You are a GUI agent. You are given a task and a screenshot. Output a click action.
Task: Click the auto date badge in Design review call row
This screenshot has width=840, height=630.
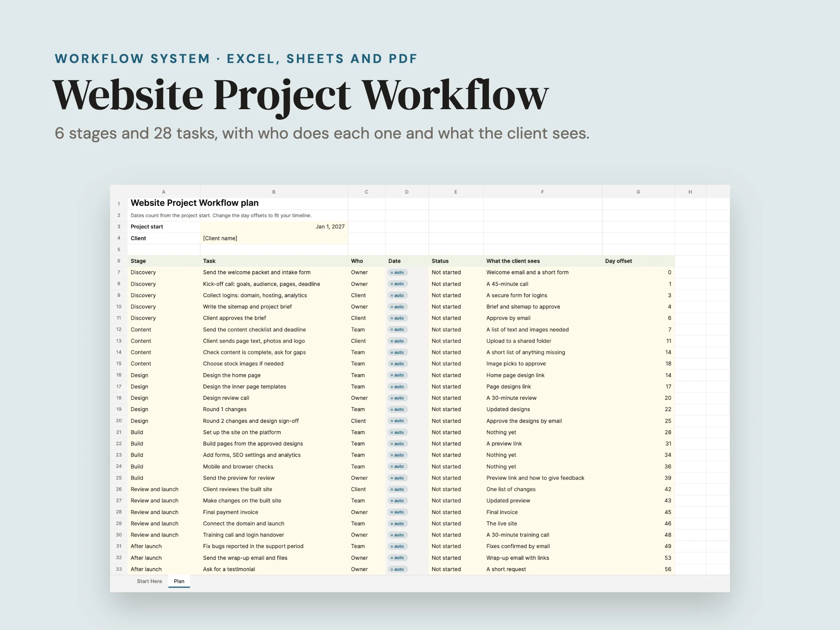(x=397, y=398)
